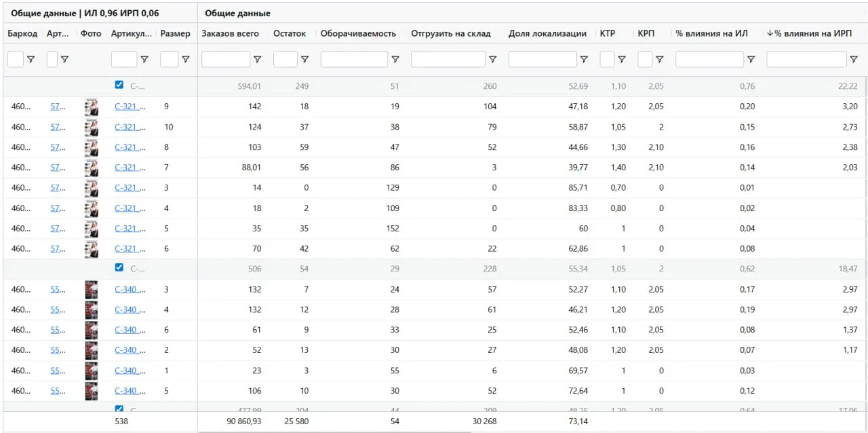Open filter icon for Оборачиваемость column

coord(395,60)
